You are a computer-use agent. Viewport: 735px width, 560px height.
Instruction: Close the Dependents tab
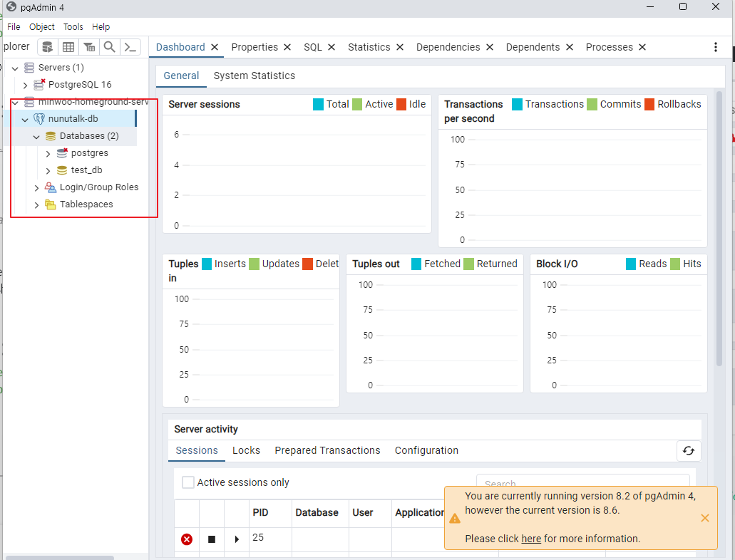(x=570, y=47)
